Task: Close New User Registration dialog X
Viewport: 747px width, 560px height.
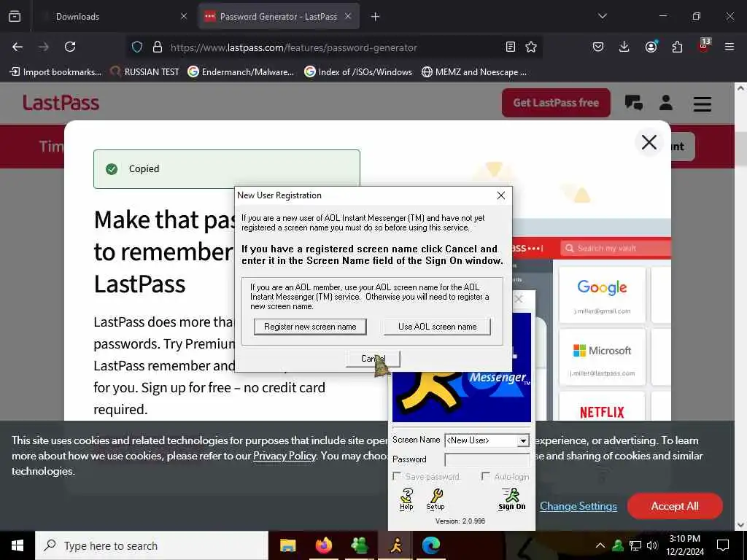Action: (x=500, y=195)
